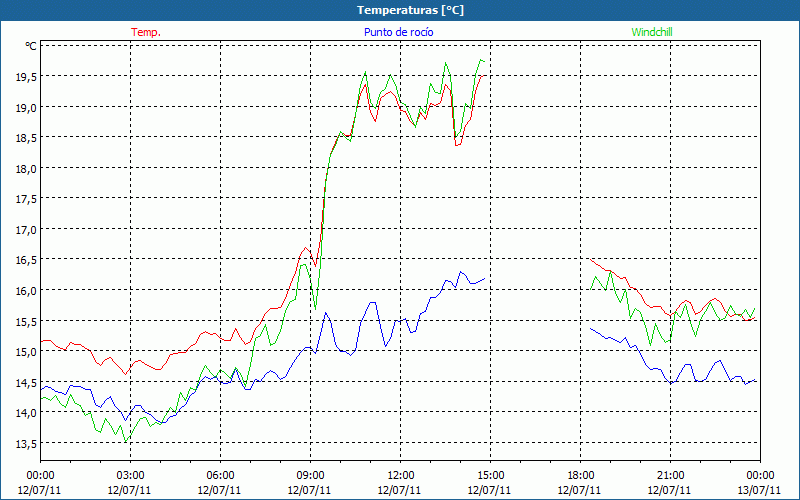Click the 09:00 time axis label
This screenshot has width=800, height=500.
(x=310, y=476)
